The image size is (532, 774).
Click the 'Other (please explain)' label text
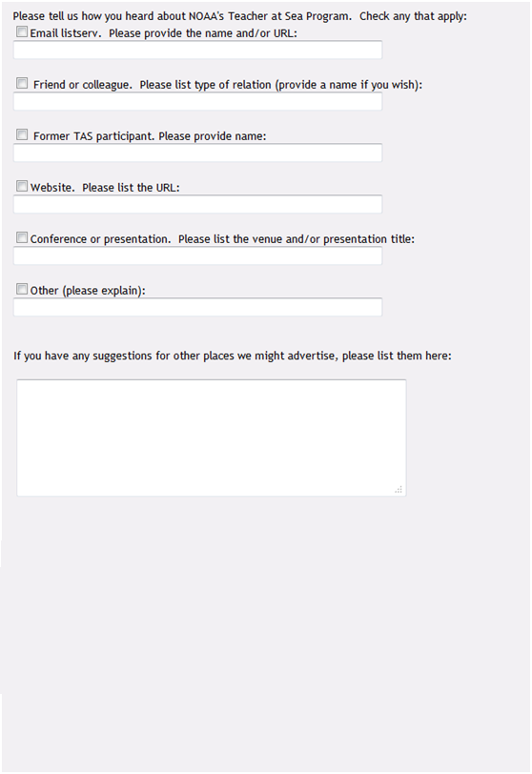click(88, 290)
